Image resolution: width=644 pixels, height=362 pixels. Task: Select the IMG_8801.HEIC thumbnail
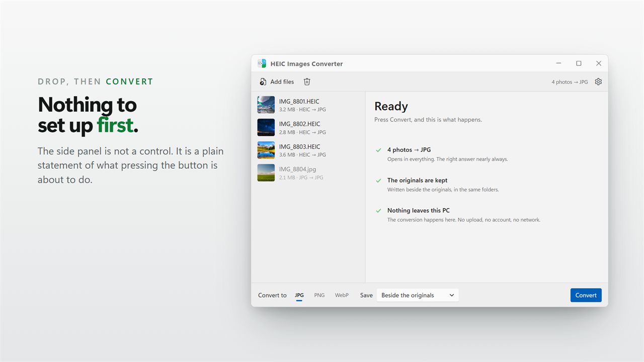(266, 105)
